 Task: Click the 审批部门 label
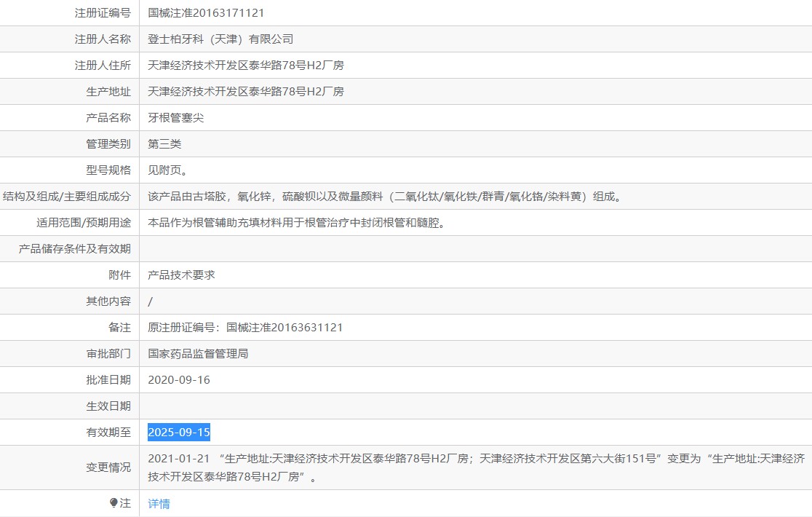click(x=108, y=354)
